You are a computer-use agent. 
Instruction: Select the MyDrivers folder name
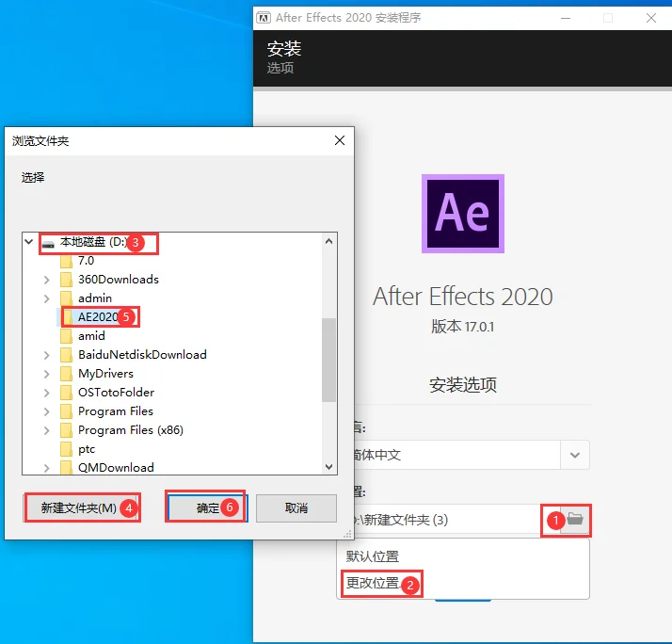(105, 374)
